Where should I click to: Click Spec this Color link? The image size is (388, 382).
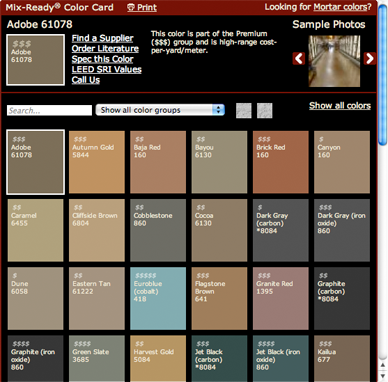(x=102, y=59)
